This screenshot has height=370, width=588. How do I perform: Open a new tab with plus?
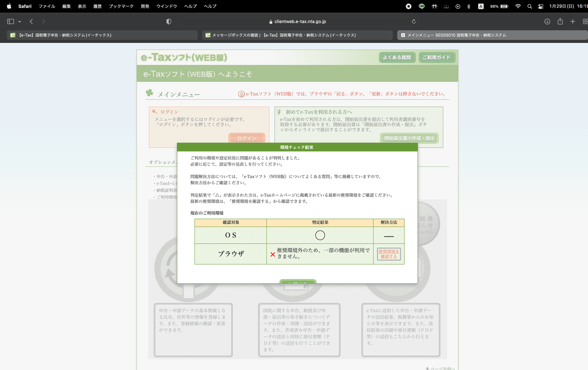pyautogui.click(x=573, y=22)
